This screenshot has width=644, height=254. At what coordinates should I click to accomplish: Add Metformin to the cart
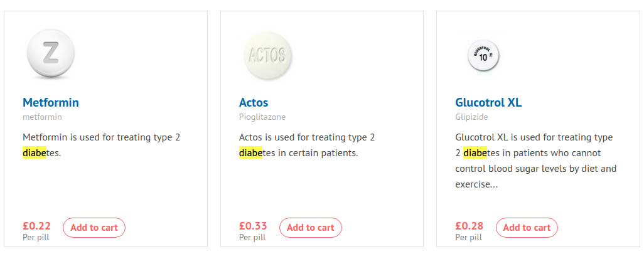pyautogui.click(x=94, y=228)
